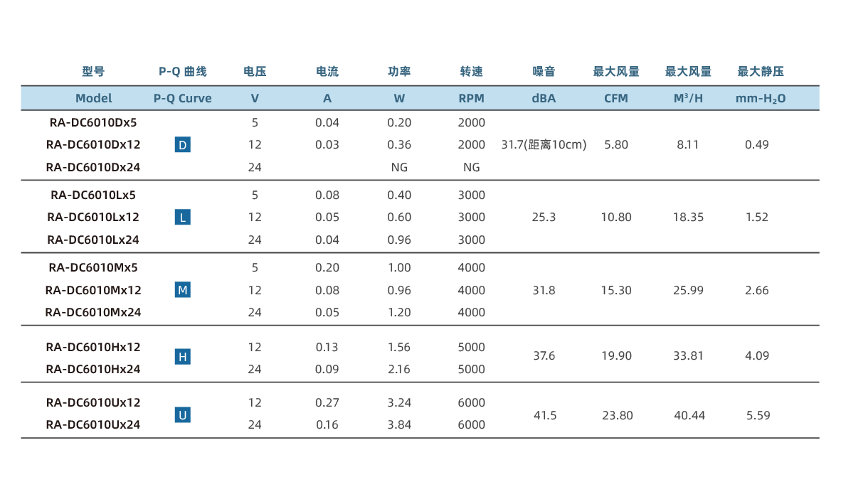Image resolution: width=841 pixels, height=504 pixels.
Task: Select the RPM column header
Action: (472, 99)
